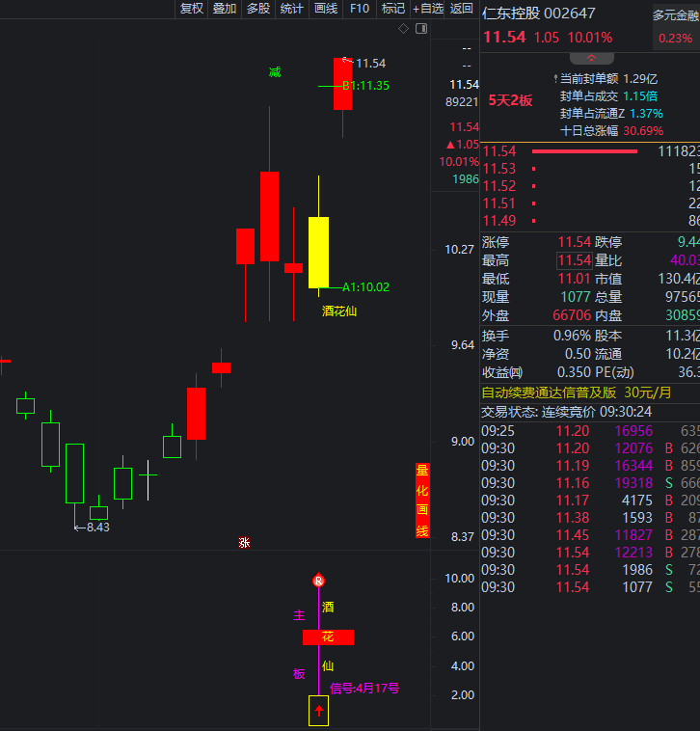Add stock to watchlist with +自选

click(x=428, y=9)
